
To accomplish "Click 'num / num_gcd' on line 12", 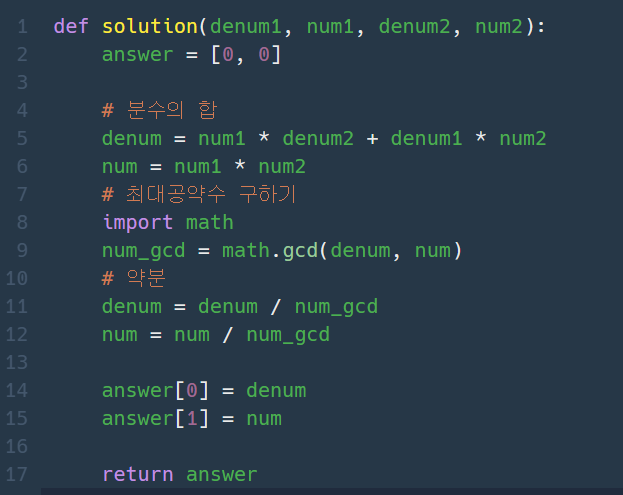I will tap(252, 336).
